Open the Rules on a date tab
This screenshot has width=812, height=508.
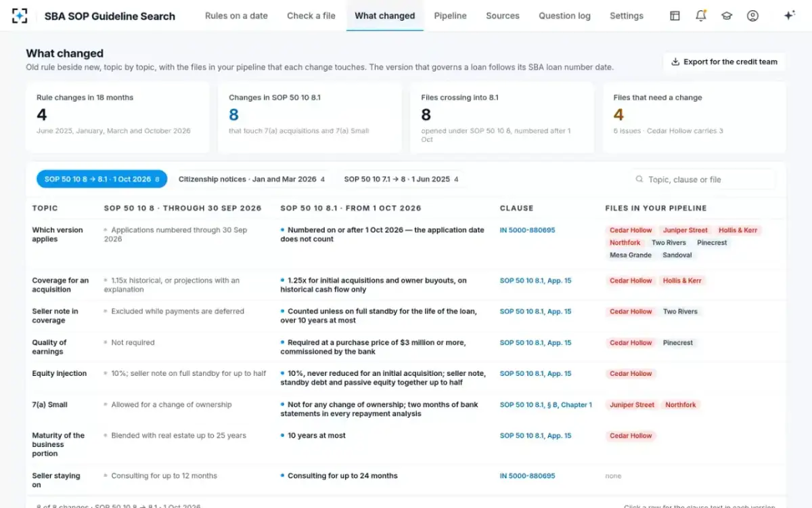tap(236, 16)
